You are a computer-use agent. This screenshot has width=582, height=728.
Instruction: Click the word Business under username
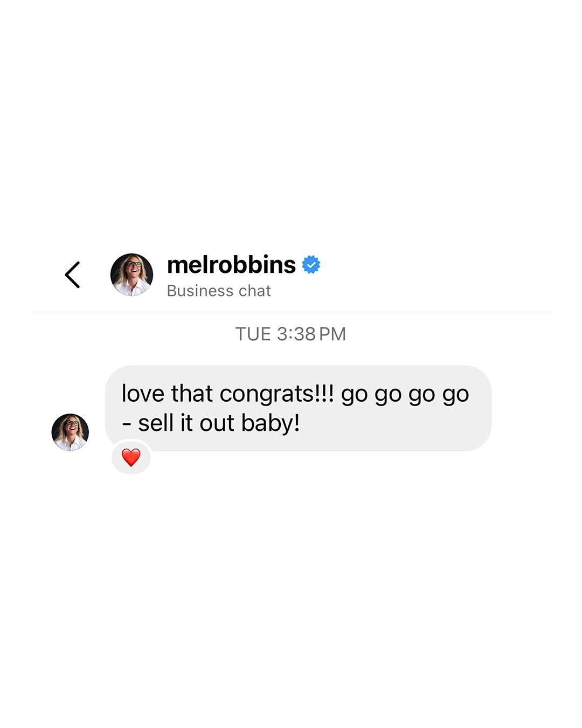pos(200,291)
